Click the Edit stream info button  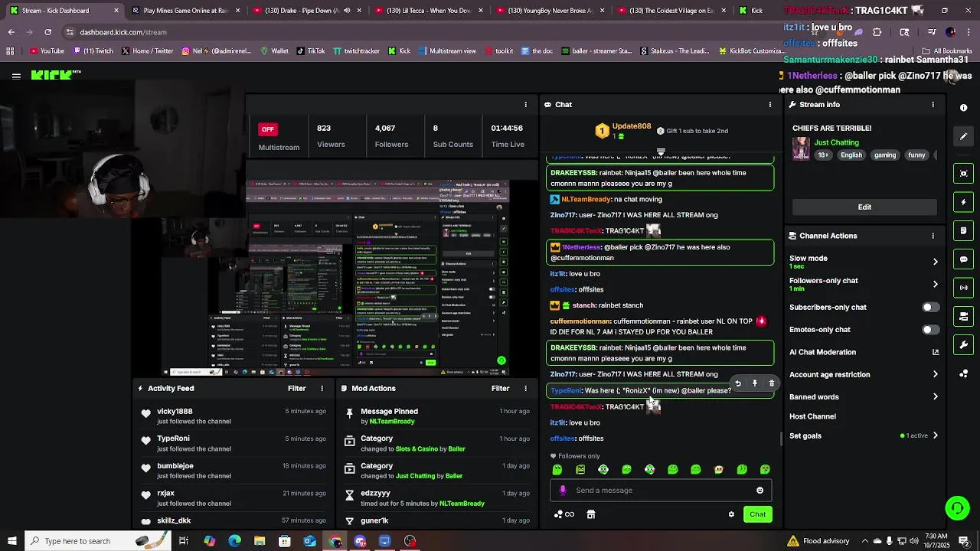[x=864, y=207]
